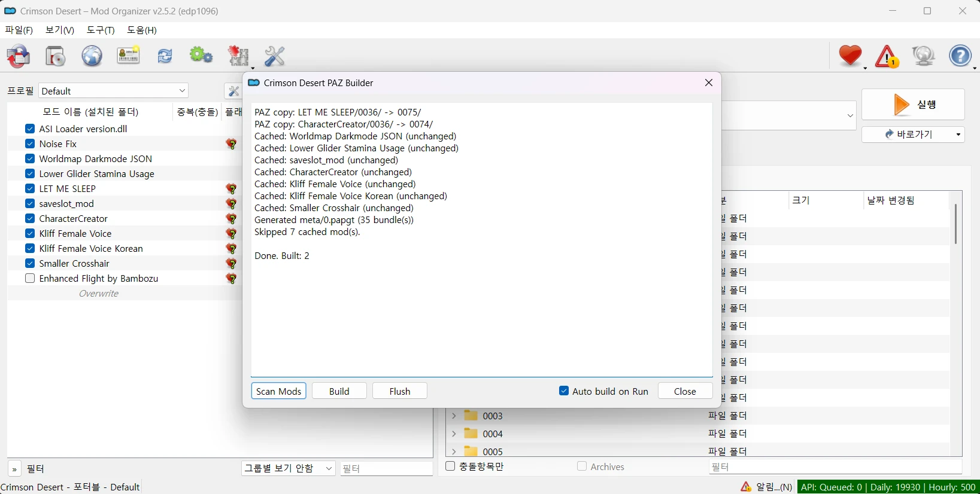980x494 pixels.
Task: Open the blue Help question-mark icon
Action: pyautogui.click(x=961, y=56)
